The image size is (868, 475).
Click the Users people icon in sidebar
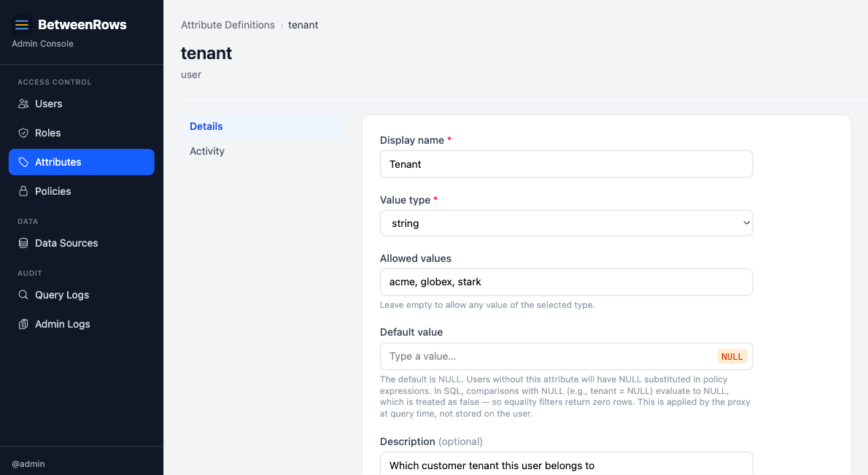(x=23, y=104)
